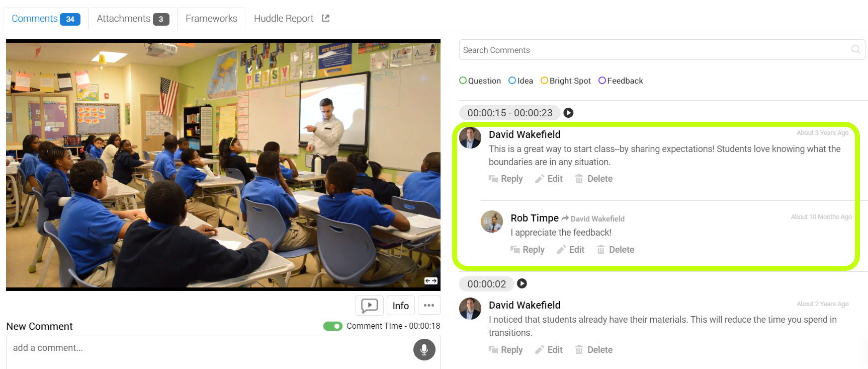Click the search magnifier icon
Viewport: 868px width, 369px height.
click(x=855, y=49)
